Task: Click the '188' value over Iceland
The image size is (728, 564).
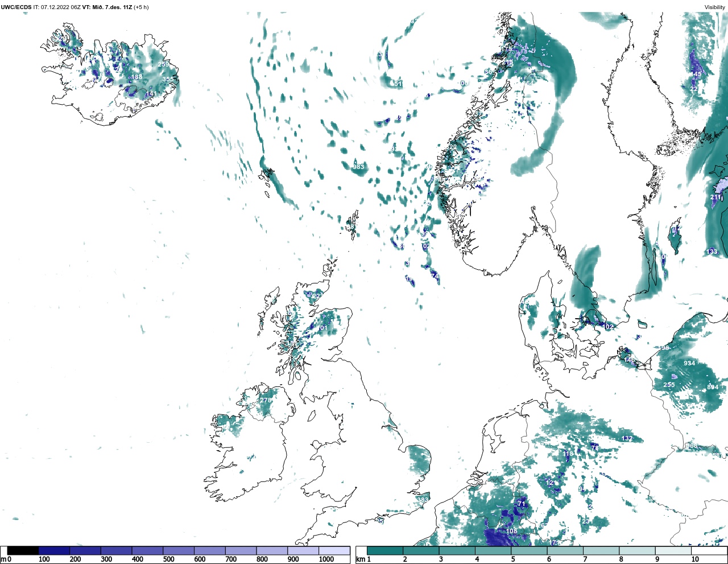Action: pos(136,77)
